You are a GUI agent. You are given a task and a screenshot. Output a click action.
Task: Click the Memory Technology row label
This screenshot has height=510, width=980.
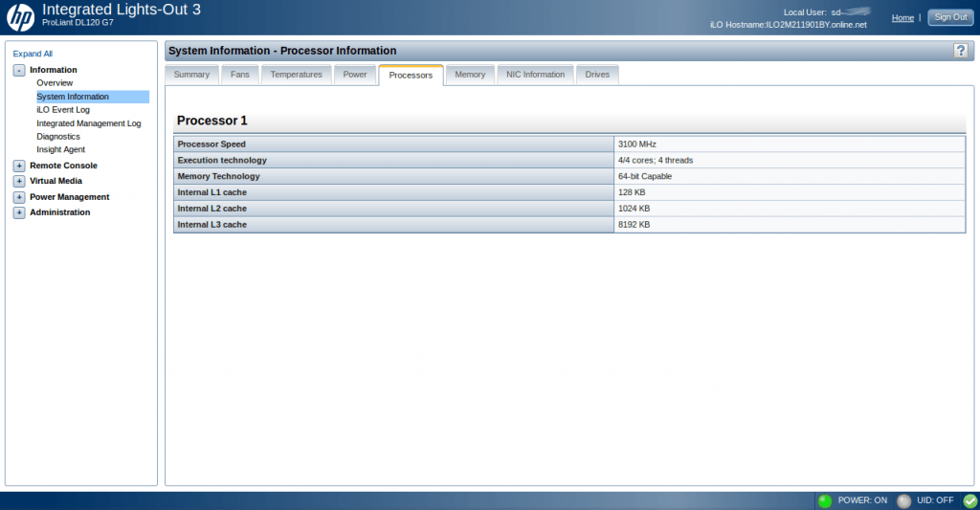219,177
